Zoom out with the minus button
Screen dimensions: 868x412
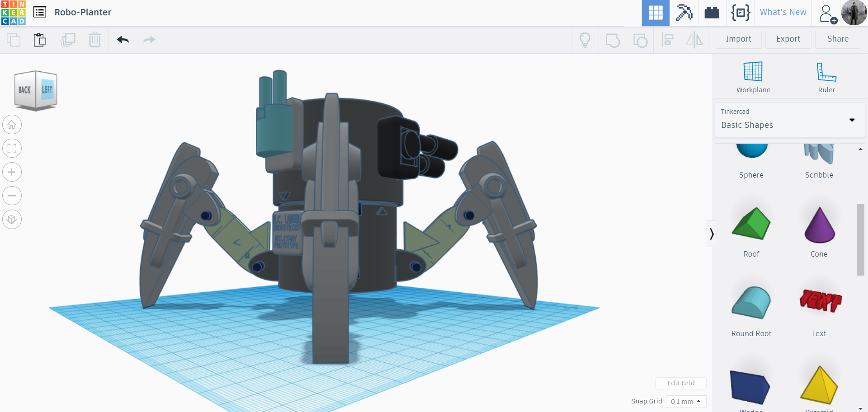[x=12, y=196]
